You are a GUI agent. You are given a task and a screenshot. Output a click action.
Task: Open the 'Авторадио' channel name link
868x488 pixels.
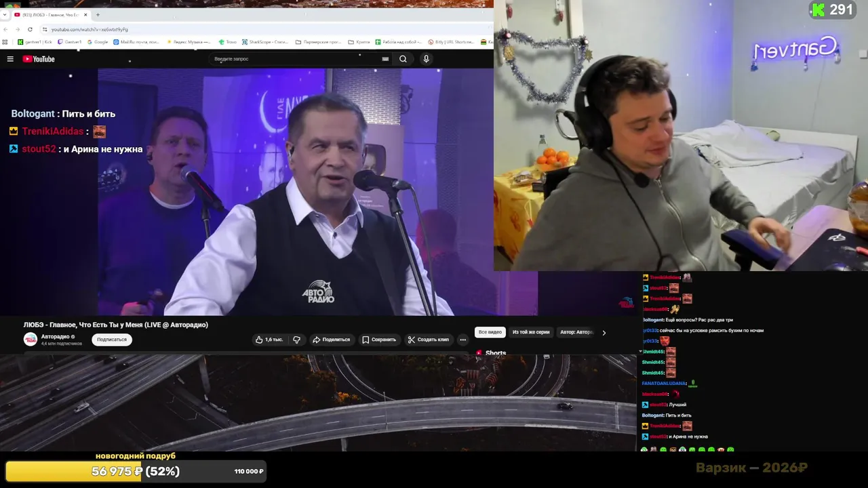(x=55, y=337)
